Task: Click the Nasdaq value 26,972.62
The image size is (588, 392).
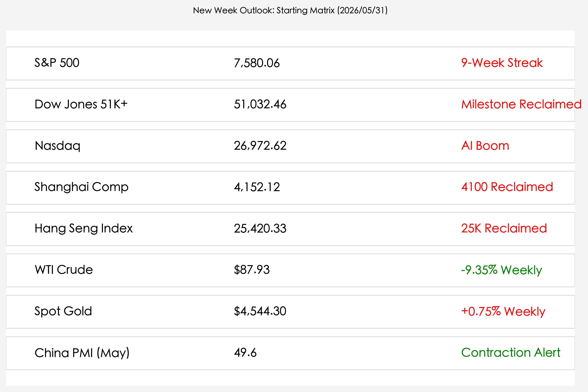Action: click(260, 146)
